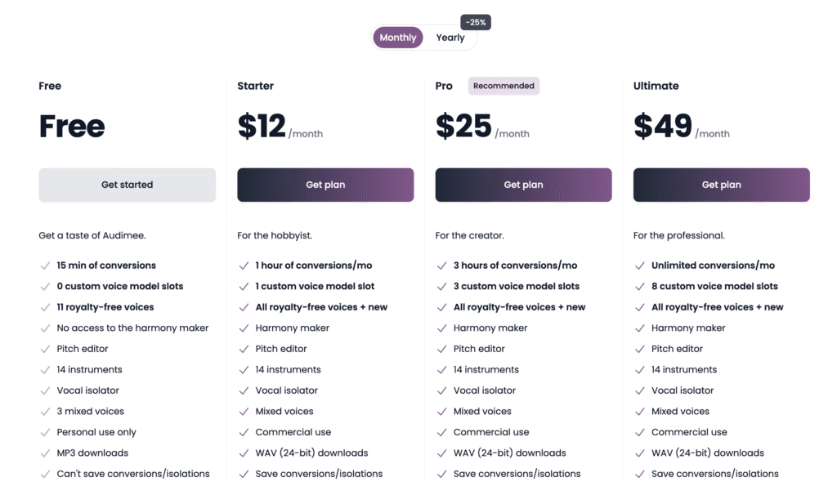This screenshot has height=504, width=837.
Task: Click checkmark beside 3 hours of conversions/mo
Action: 442,265
